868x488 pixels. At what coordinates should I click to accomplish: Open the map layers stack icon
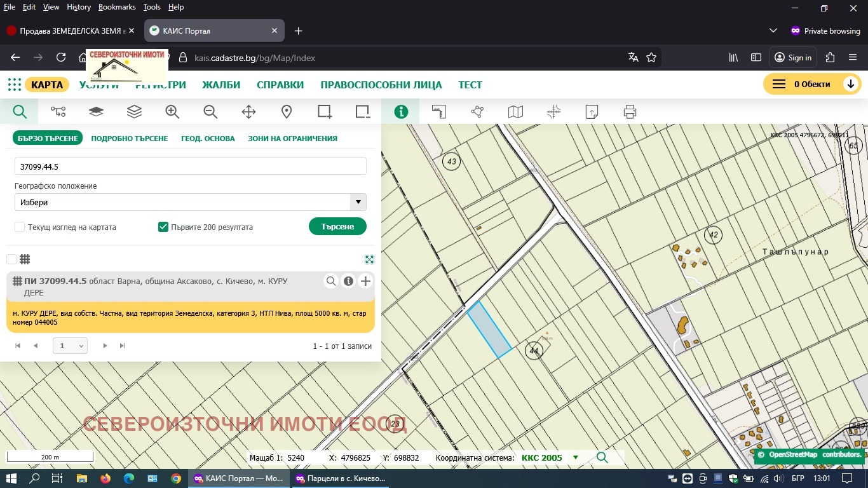coord(134,112)
